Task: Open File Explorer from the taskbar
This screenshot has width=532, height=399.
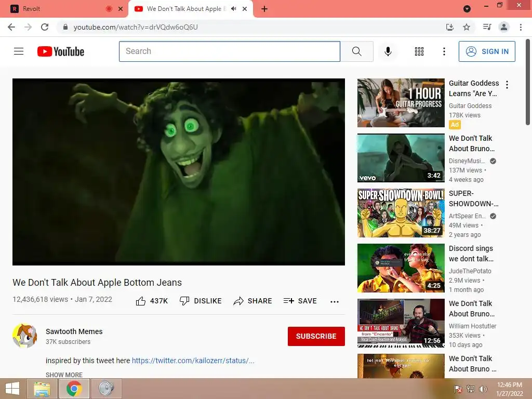Action: (42, 389)
